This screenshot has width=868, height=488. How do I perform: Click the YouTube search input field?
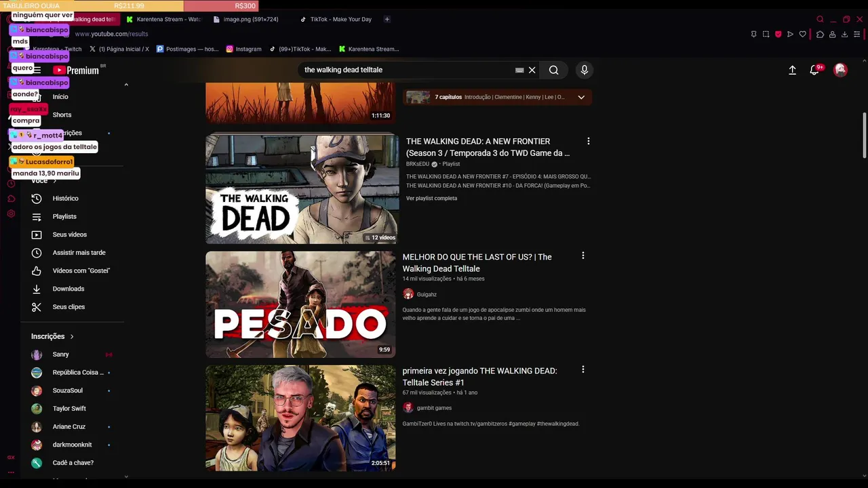point(407,70)
